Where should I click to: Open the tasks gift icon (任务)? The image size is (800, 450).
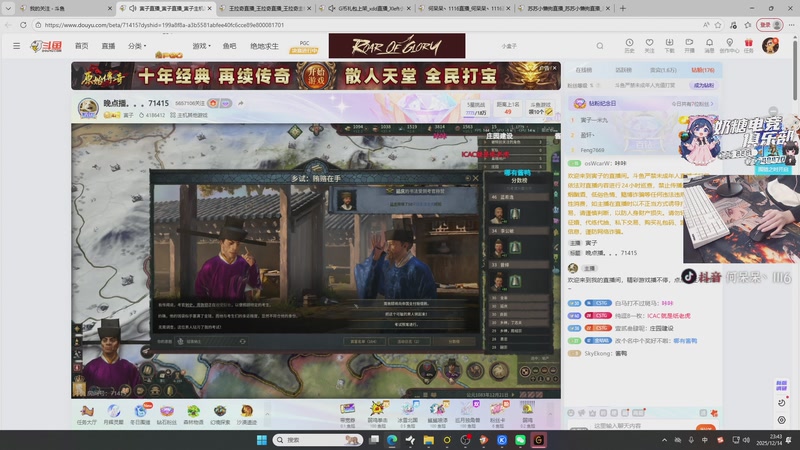pyautogui.click(x=748, y=45)
